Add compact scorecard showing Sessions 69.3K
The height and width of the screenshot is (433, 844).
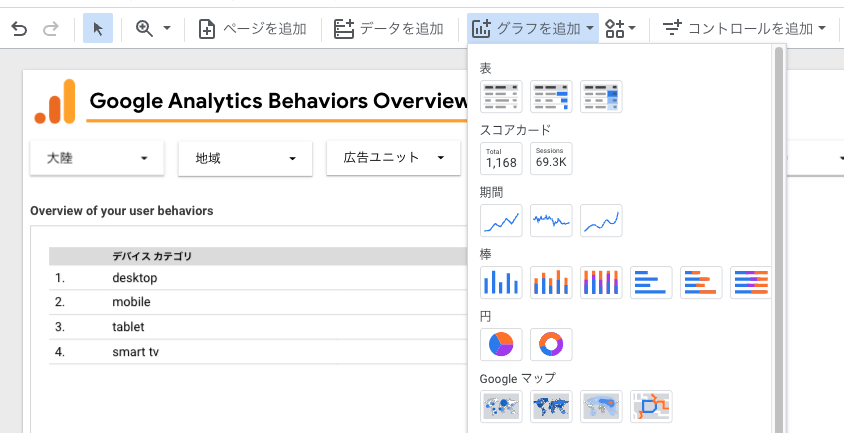click(551, 158)
